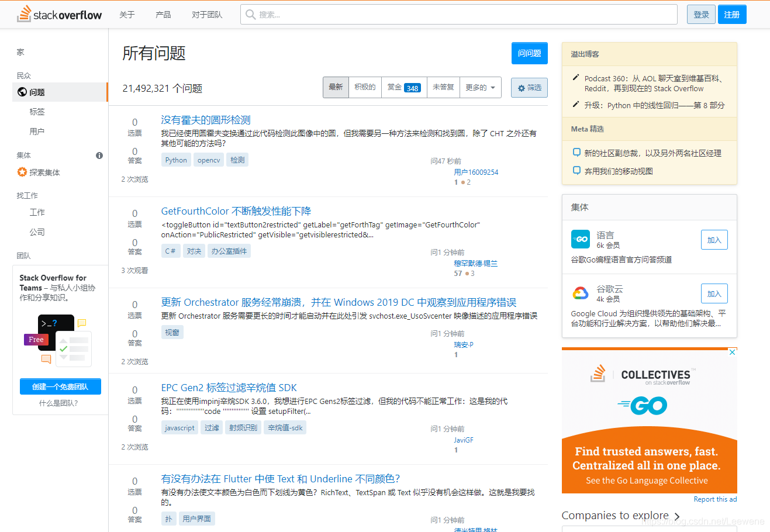The width and height of the screenshot is (770, 532).
Task: Open 探索集体 in the sidebar
Action: [x=44, y=172]
